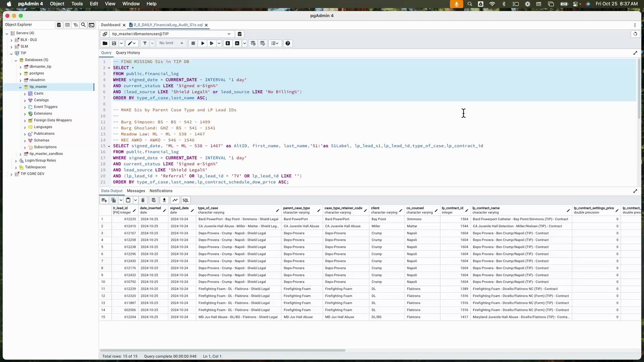Click the Execute script play icon
Screen dimensions: 644x362
coord(211,43)
